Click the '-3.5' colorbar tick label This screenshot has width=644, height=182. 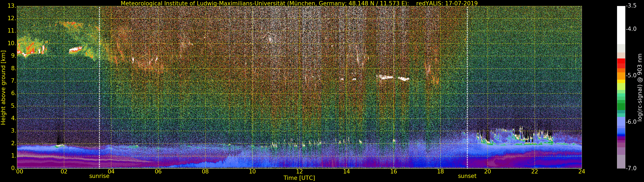631,6
